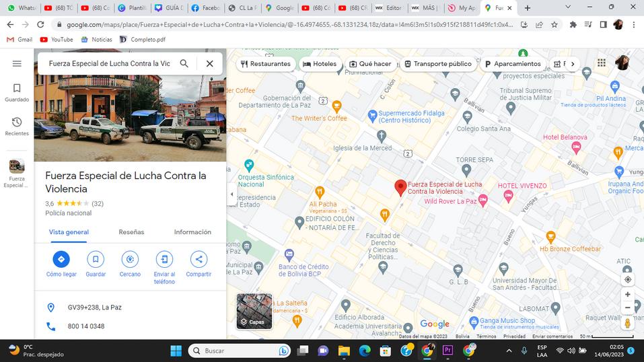Filter map by Qué hacer chip
This screenshot has width=644, height=362.
coord(371,64)
